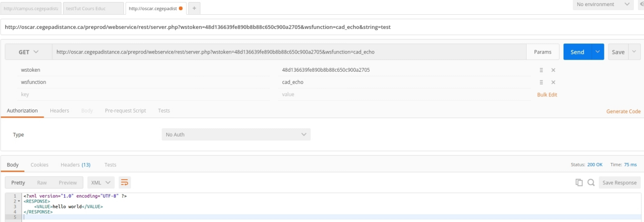644x222 pixels.
Task: Switch to the Pre-request Script tab
Action: pos(125,110)
